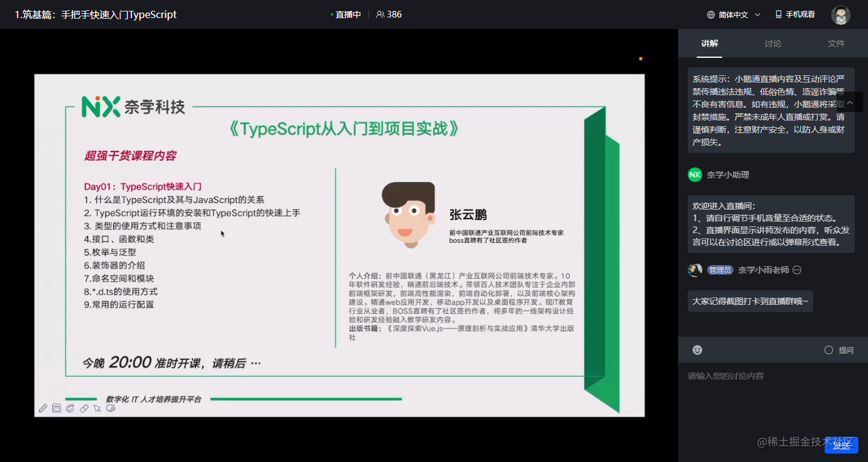The image size is (868, 462).
Task: Select the pencil annotation tool on slide
Action: (x=43, y=408)
